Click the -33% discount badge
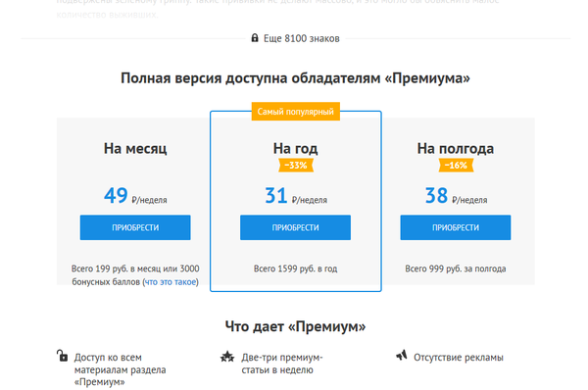The width and height of the screenshot is (588, 390). 296,165
